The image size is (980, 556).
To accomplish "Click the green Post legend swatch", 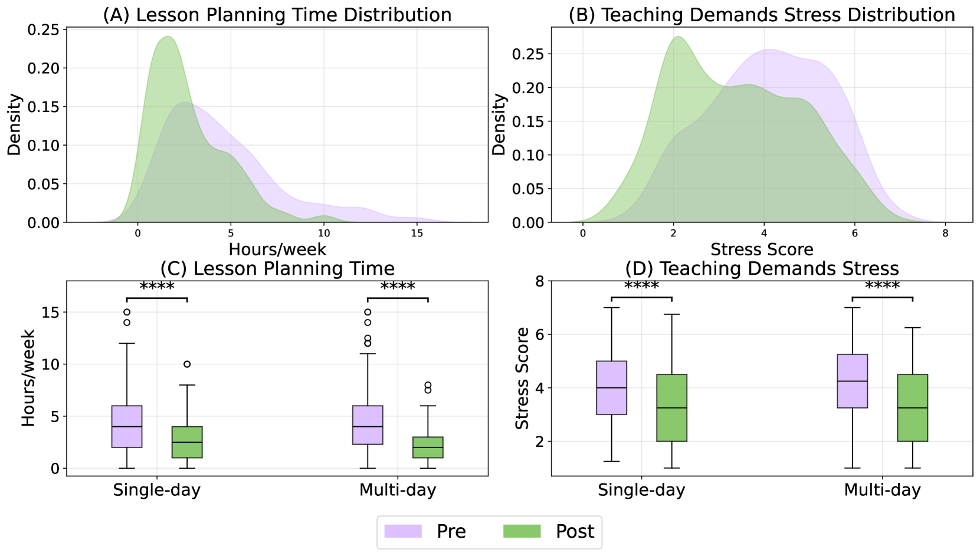I will [x=522, y=531].
